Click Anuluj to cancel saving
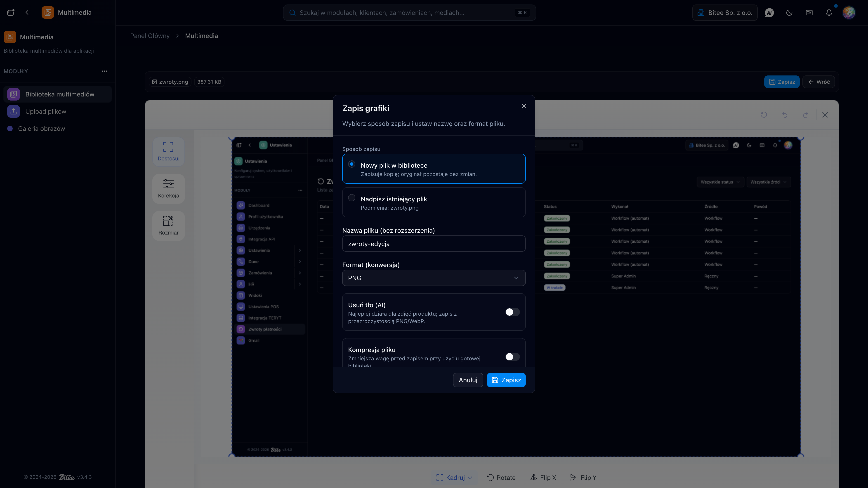The image size is (868, 488). point(468,380)
